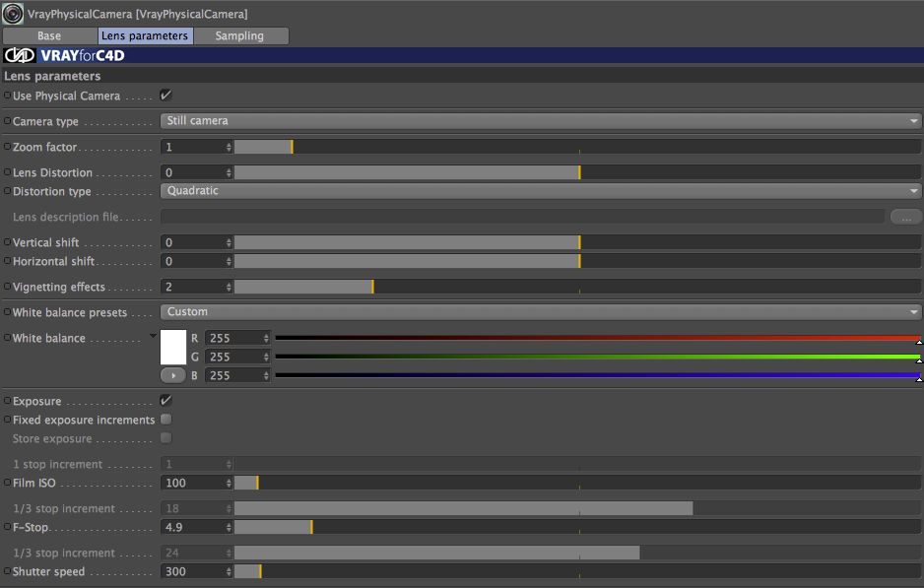Click the Vignetting effects slider bar

577,287
